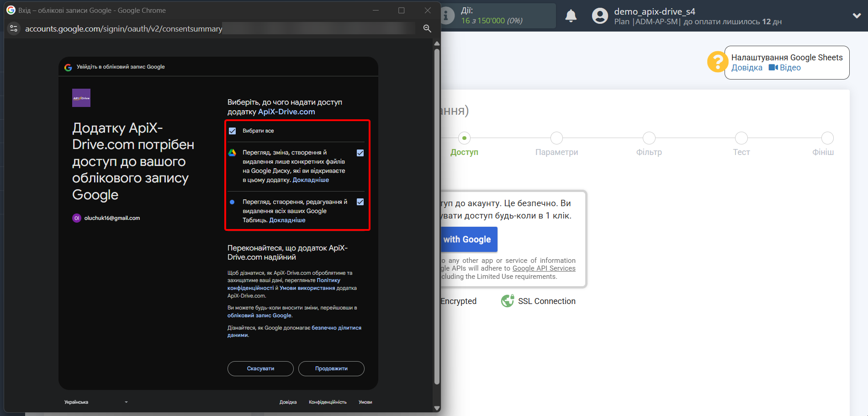Click the SSL Connection globe icon

pos(507,301)
